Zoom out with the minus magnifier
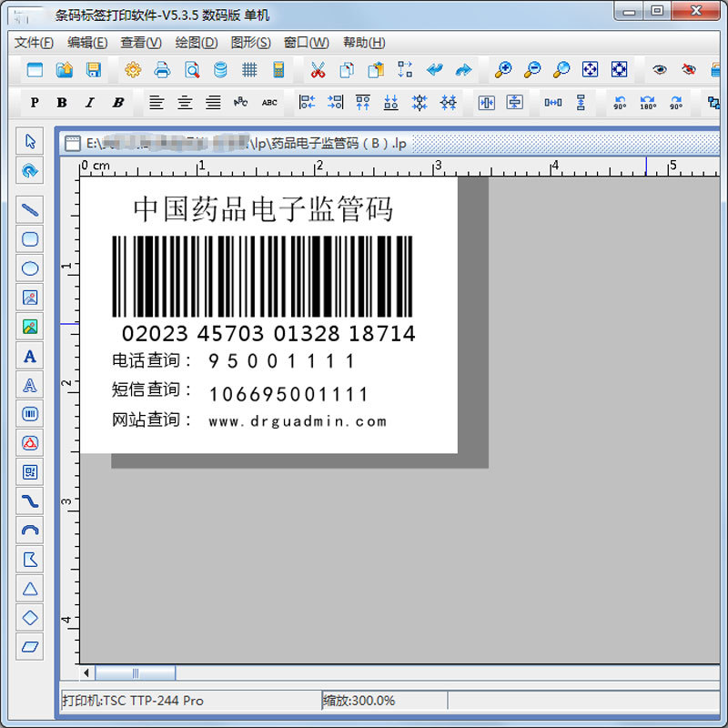Screen dimensions: 728x728 pyautogui.click(x=532, y=70)
